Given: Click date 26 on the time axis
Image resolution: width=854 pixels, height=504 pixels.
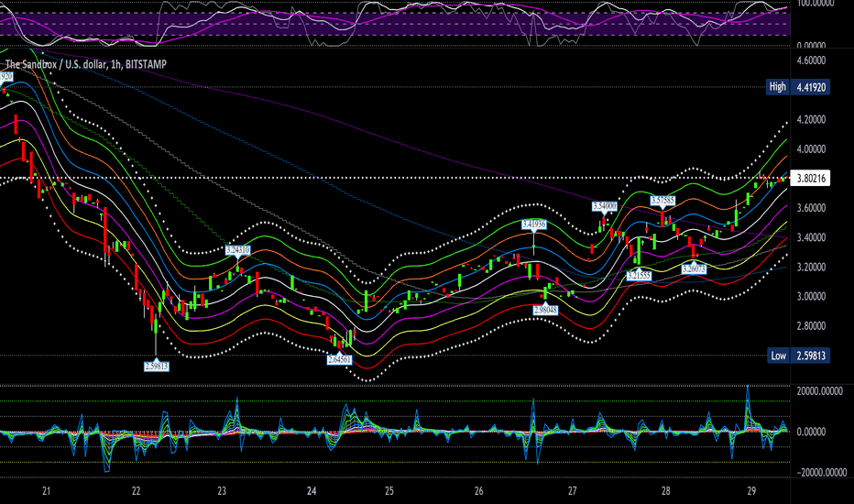Looking at the screenshot, I should [x=478, y=491].
